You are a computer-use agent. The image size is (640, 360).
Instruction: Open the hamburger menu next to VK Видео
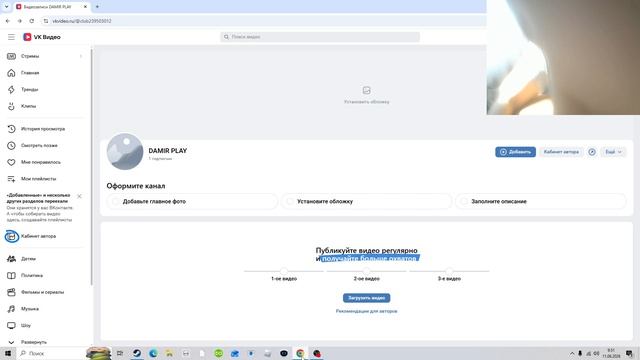pos(11,37)
